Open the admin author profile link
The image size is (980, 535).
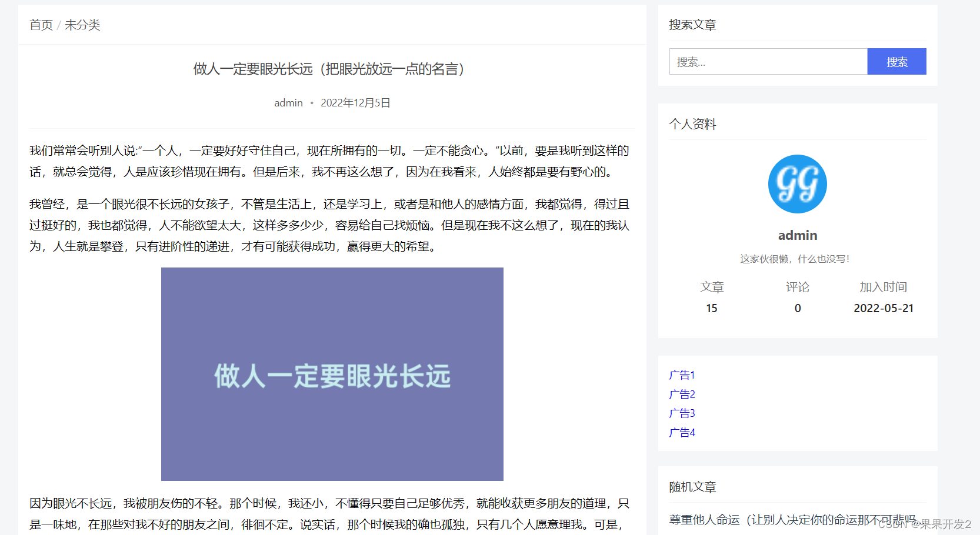(288, 102)
